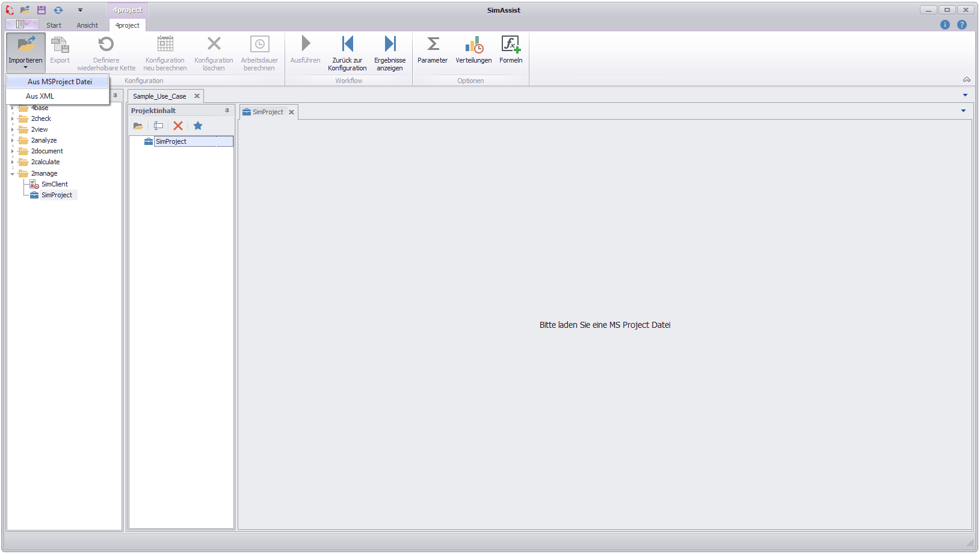980x554 pixels.
Task: Close the Sample_Use_Case tab
Action: click(x=197, y=96)
